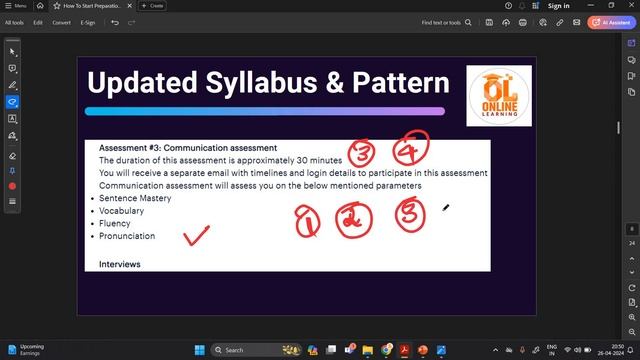Click the Sign in link
Image resolution: width=640 pixels, height=360 pixels.
click(558, 6)
